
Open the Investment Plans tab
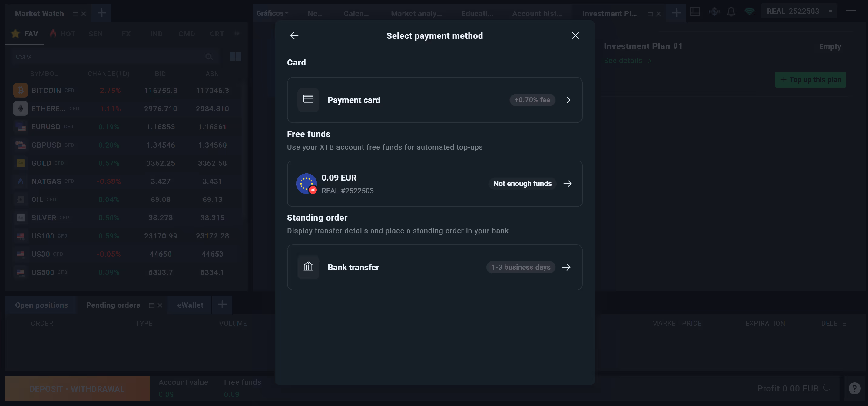click(609, 14)
